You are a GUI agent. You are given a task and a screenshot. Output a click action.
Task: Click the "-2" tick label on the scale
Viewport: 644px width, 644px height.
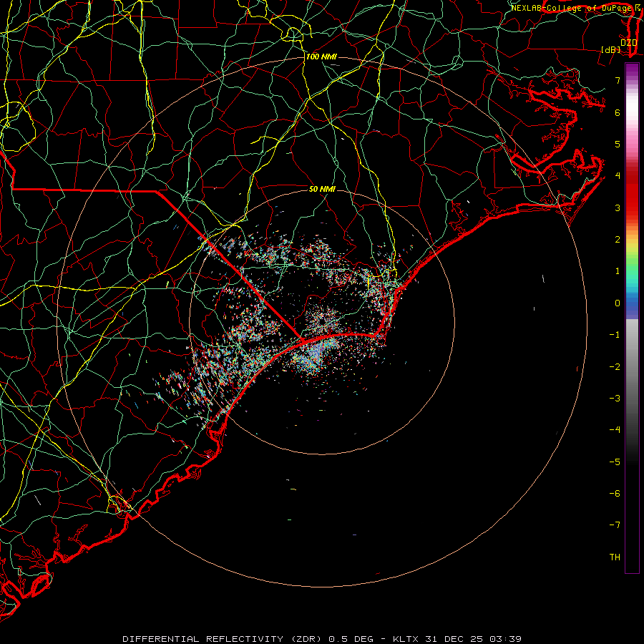coord(615,367)
